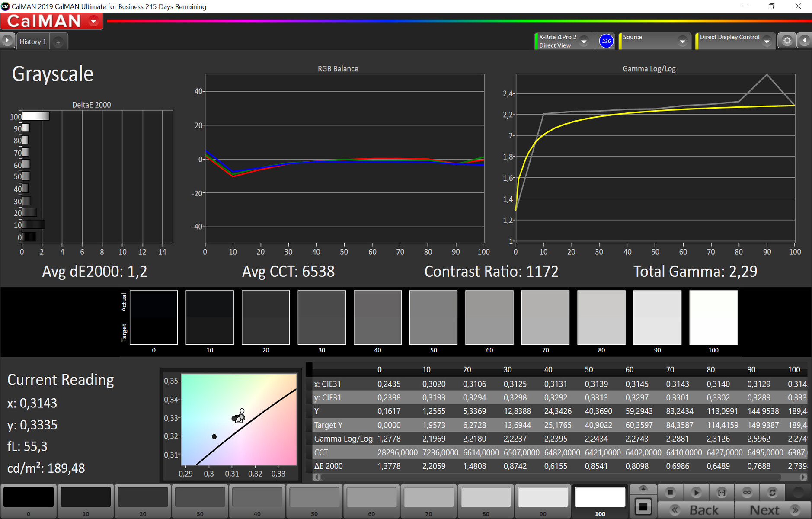Open the CalMAN main menu
The image size is (812, 519).
[x=51, y=21]
